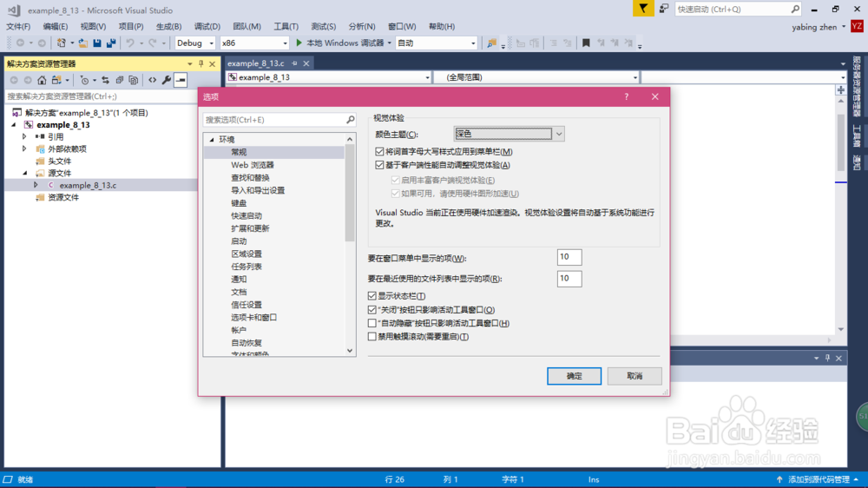Click the Preview Selected Items icon
The height and width of the screenshot is (488, 868).
click(x=181, y=80)
